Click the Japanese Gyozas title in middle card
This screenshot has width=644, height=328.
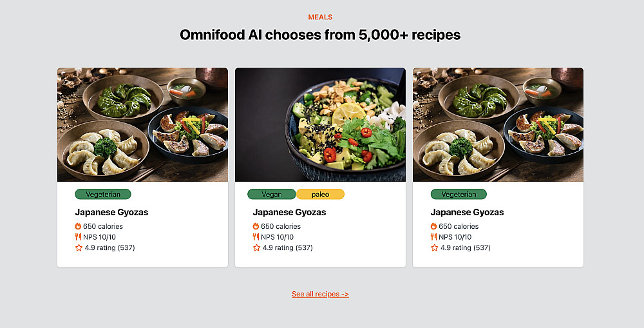290,212
